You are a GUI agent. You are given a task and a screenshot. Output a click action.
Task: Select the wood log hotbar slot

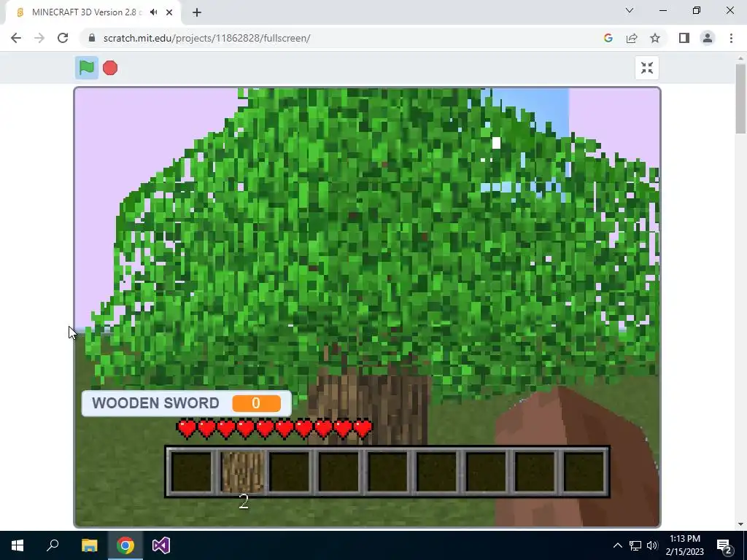click(244, 472)
